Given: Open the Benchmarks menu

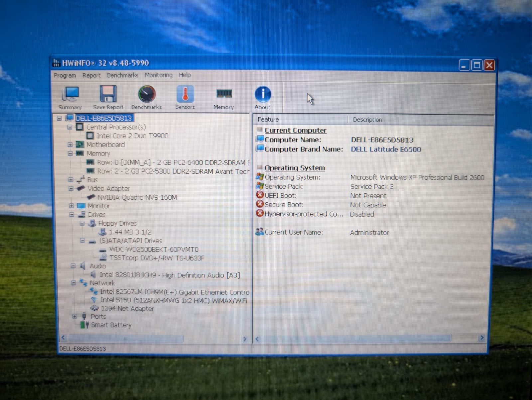Looking at the screenshot, I should point(122,75).
